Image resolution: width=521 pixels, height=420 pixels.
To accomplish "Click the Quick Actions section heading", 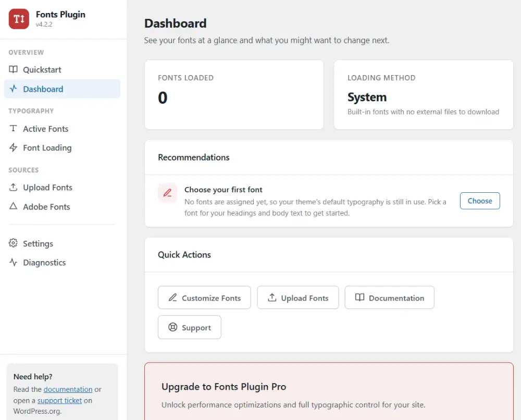I will 184,254.
